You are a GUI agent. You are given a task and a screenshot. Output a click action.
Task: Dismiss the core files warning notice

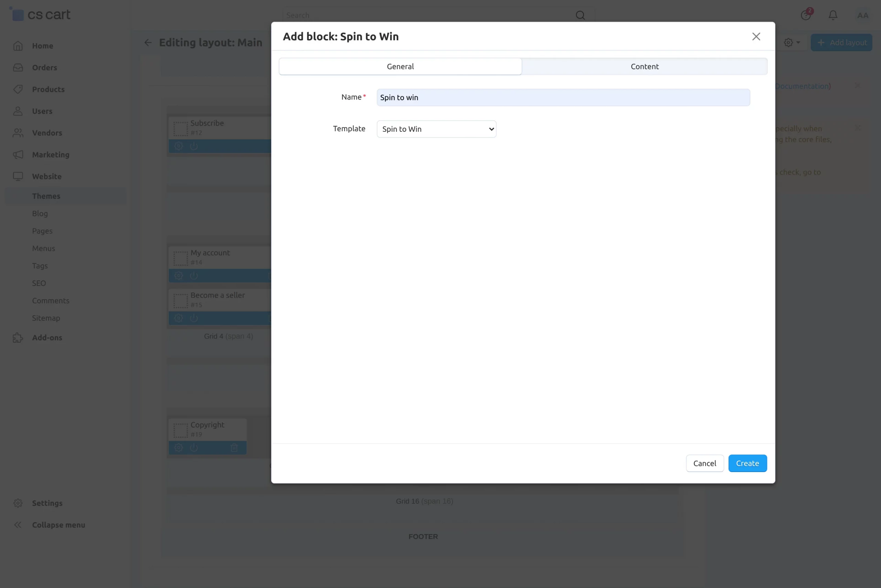click(857, 128)
